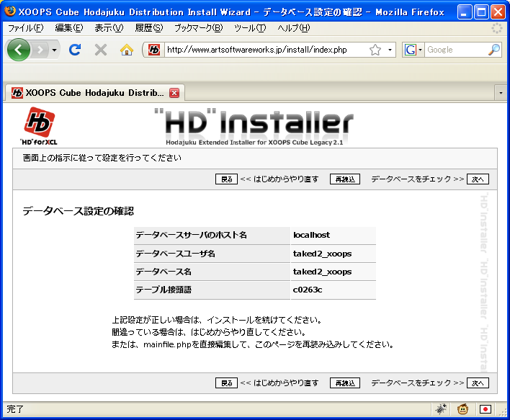Go to the Home page icon
The width and height of the screenshot is (510, 420).
pos(127,50)
